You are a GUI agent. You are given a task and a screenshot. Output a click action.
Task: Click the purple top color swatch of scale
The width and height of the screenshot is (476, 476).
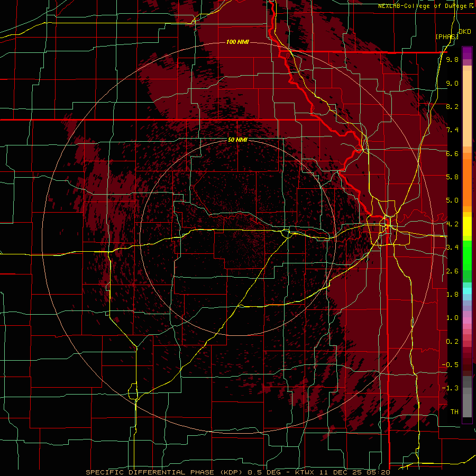[x=467, y=53]
